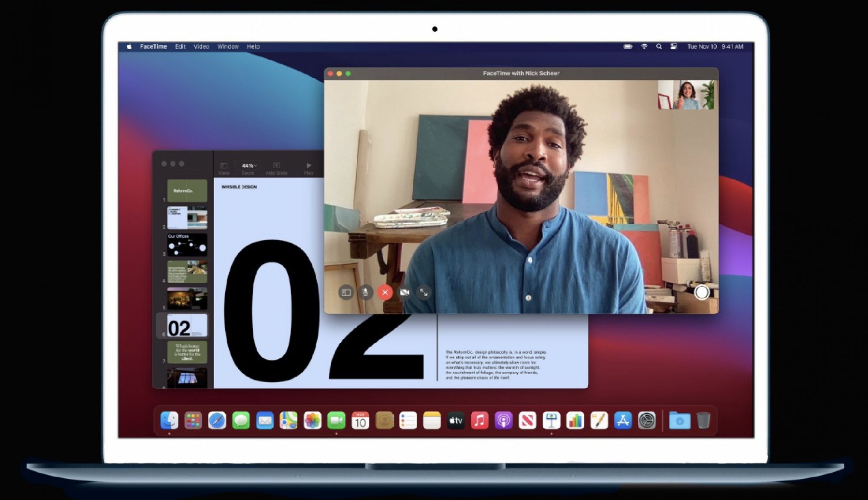Open Control Center in menu bar

pos(674,46)
